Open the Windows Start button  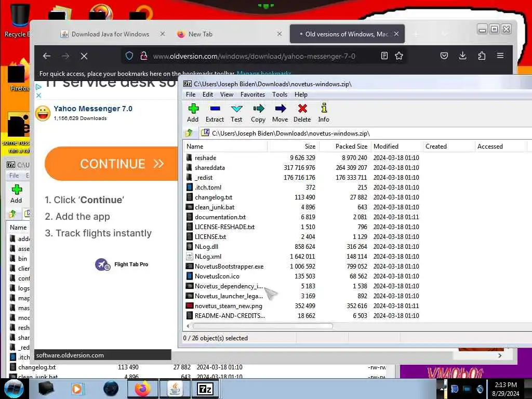(x=14, y=389)
